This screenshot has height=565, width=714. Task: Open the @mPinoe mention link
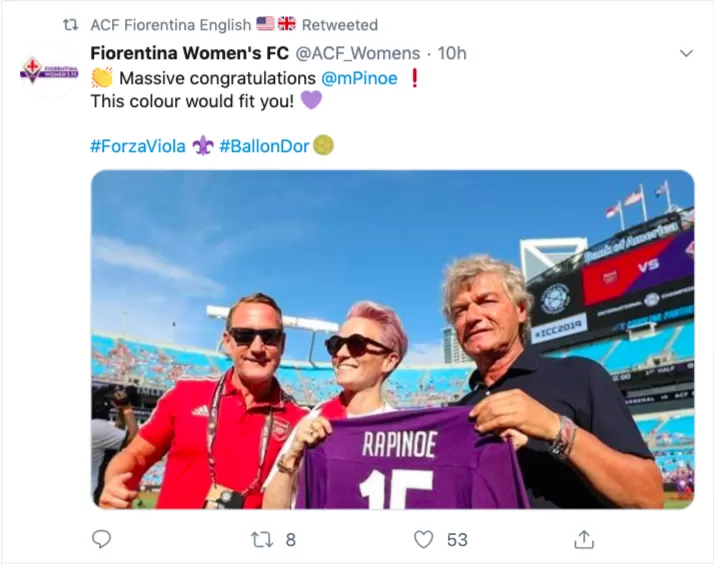(x=359, y=78)
